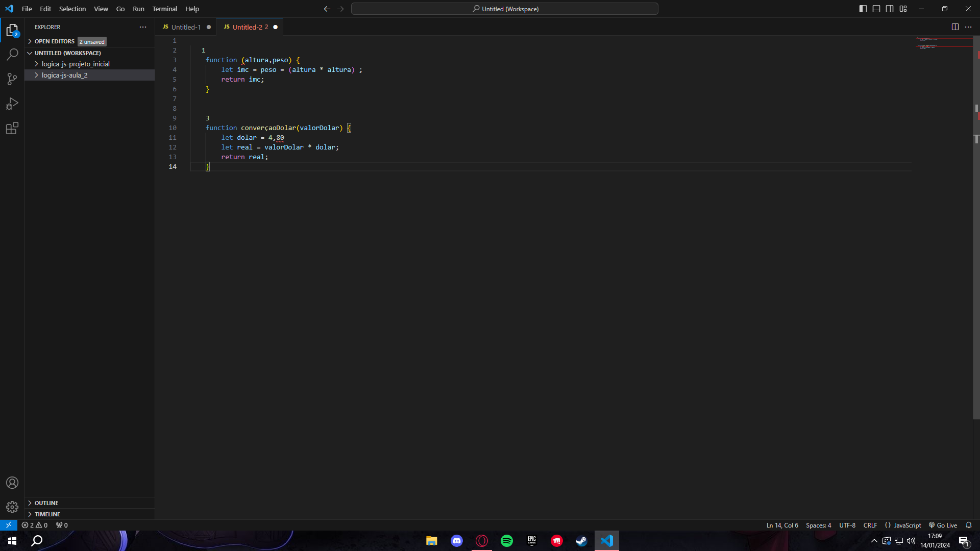Open the Extensions view
The image size is (980, 551).
[12, 128]
